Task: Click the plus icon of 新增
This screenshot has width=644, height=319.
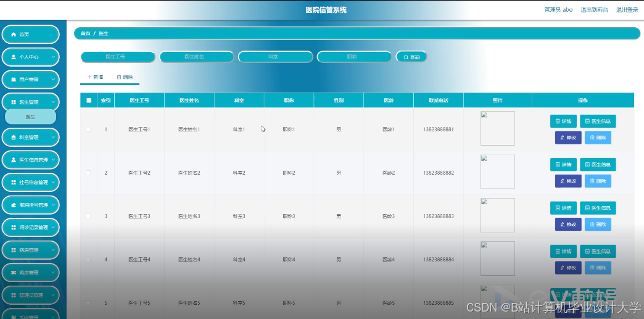Action: tap(89, 77)
